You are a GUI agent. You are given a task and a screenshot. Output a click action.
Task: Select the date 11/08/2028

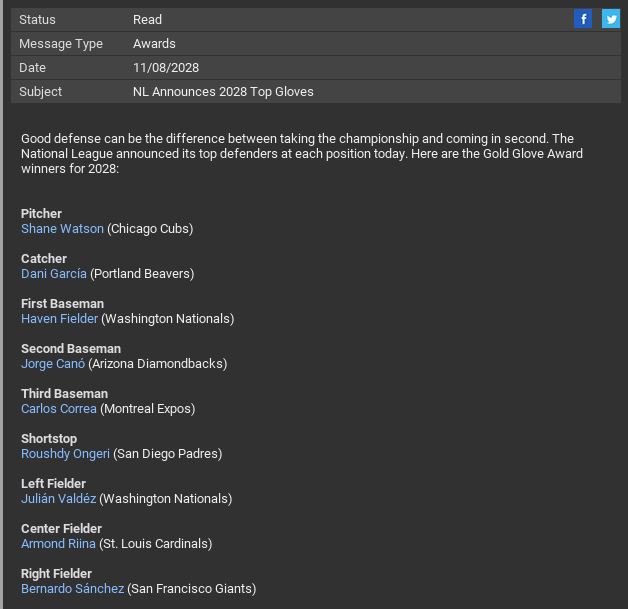click(x=166, y=68)
